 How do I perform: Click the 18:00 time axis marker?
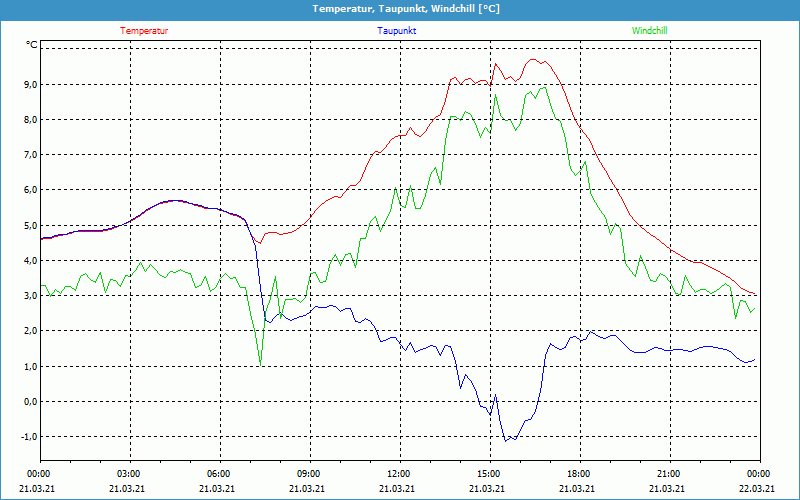tap(578, 474)
